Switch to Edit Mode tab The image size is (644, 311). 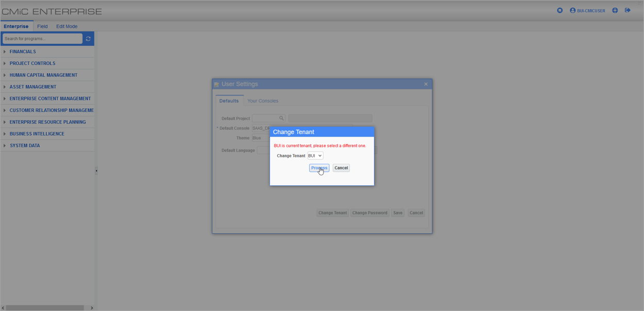[x=67, y=26]
